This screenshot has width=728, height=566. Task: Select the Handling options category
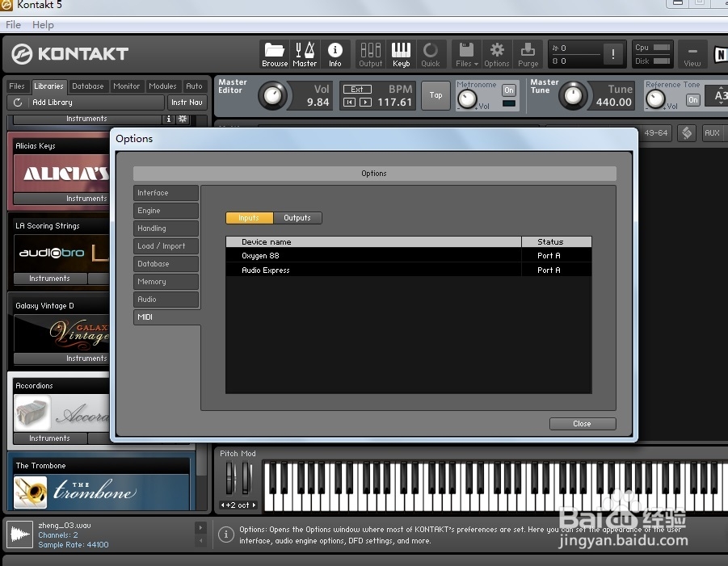[x=166, y=228]
